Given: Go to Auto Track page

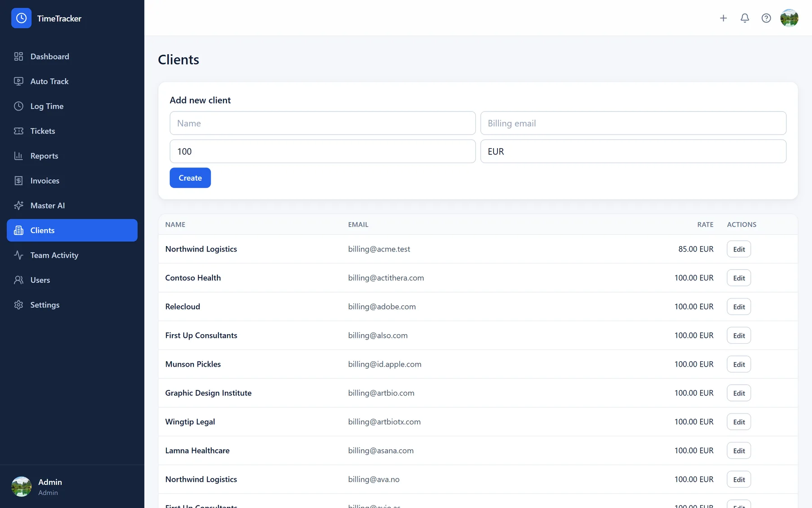Looking at the screenshot, I should pos(72,81).
